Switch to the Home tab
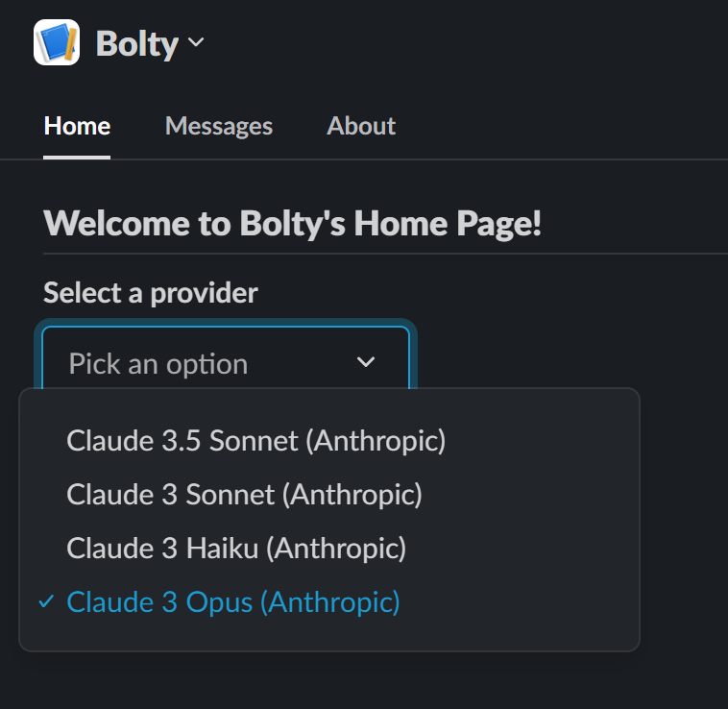Image resolution: width=728 pixels, height=709 pixels. click(x=77, y=126)
